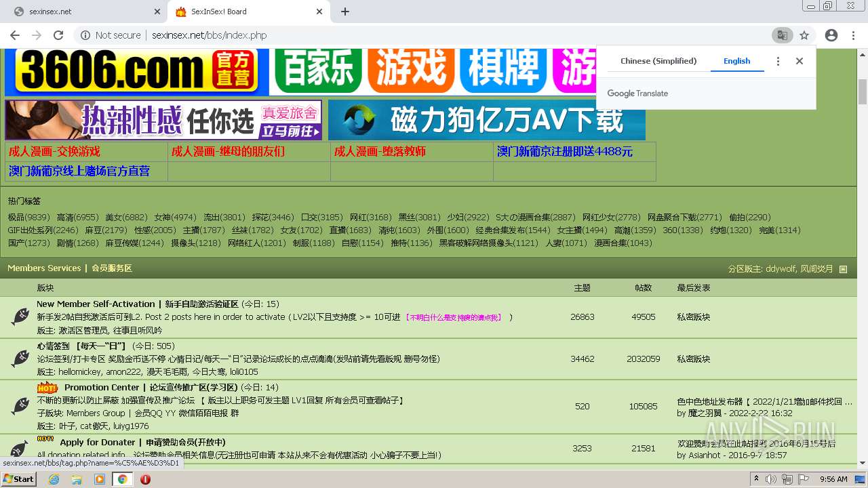Open the 成人漫画-继母的朋友们 link
Screen dimensions: 868x488
[x=228, y=152]
